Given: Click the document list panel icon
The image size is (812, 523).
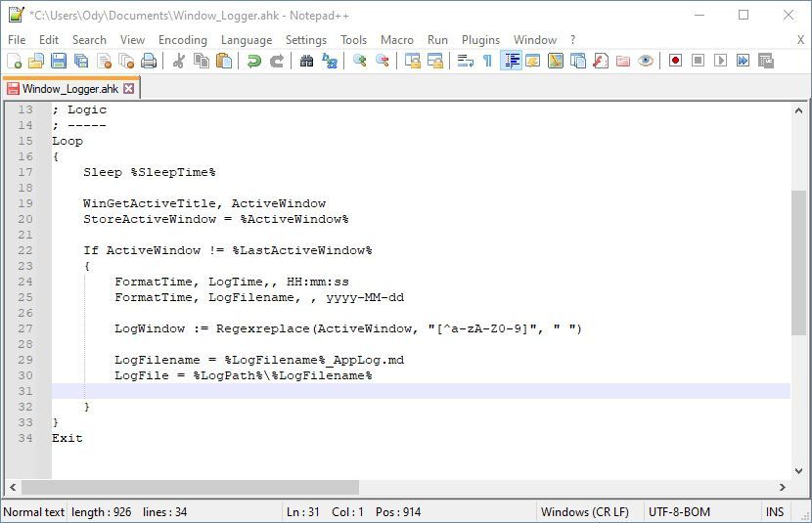Looking at the screenshot, I should click(578, 61).
